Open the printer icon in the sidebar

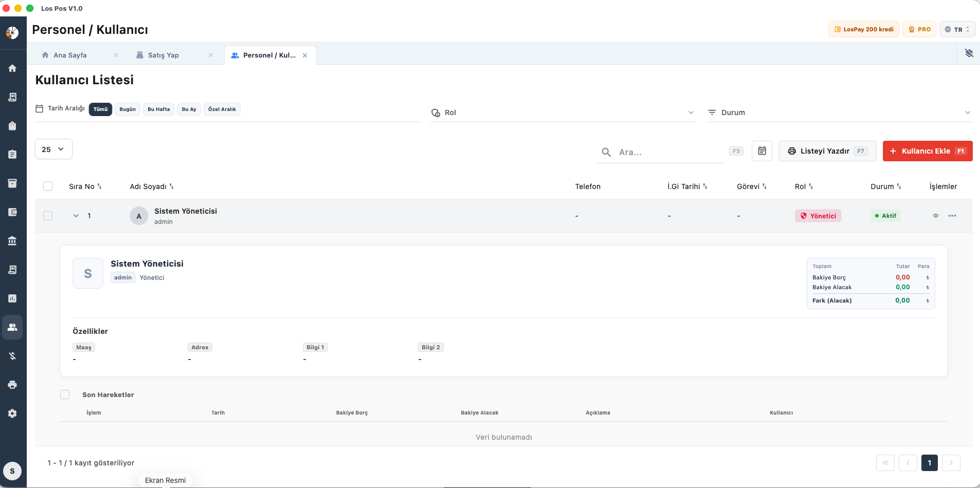pos(12,385)
